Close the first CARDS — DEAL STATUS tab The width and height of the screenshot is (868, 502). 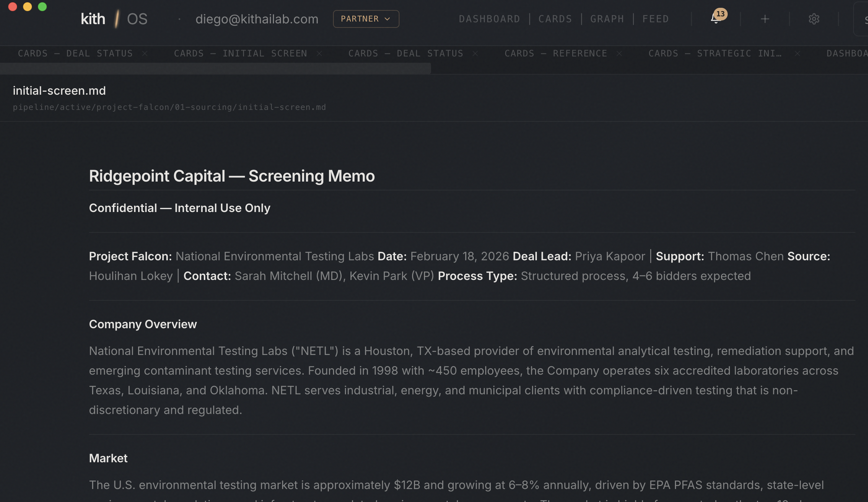[x=144, y=53]
